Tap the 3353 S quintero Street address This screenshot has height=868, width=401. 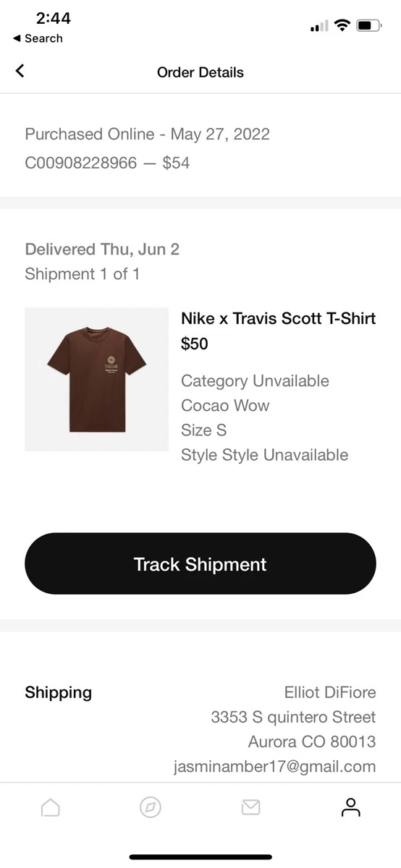[293, 718]
